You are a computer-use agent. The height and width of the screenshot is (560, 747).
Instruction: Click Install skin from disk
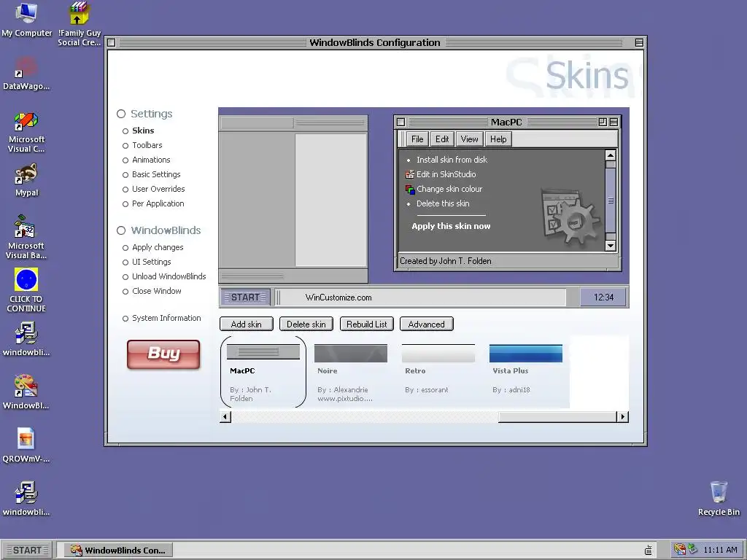click(452, 160)
